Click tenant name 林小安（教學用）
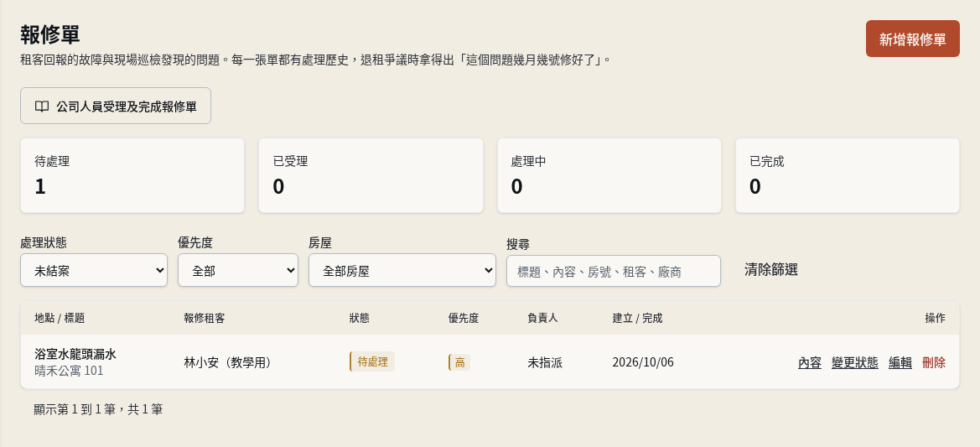The width and height of the screenshot is (980, 447). click(227, 362)
